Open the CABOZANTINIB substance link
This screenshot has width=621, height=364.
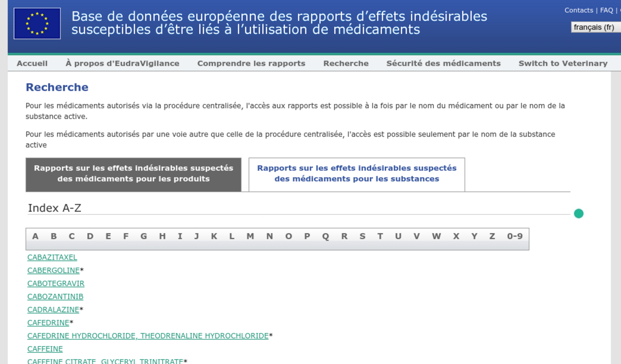tap(55, 297)
